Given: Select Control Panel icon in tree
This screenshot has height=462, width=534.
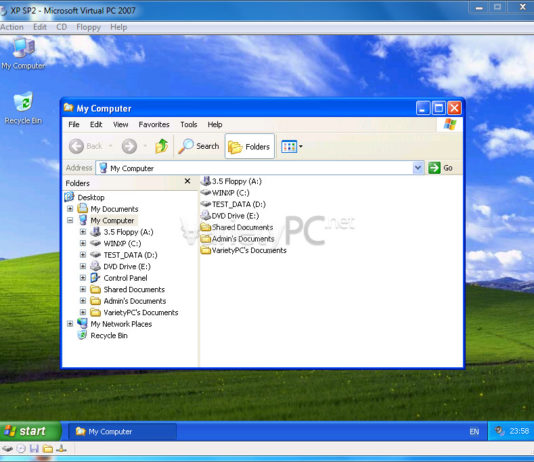Looking at the screenshot, I should click(95, 278).
